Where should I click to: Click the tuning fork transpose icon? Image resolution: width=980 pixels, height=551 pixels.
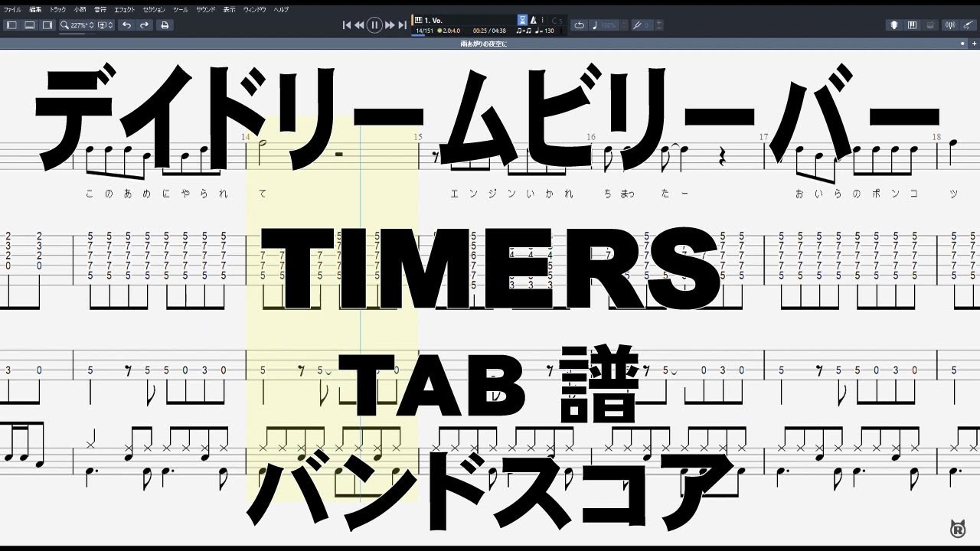[x=636, y=25]
